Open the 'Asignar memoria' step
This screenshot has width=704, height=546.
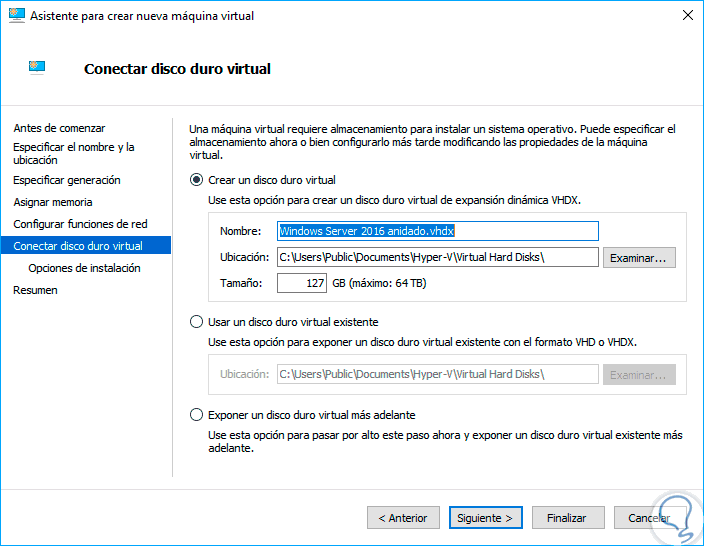[x=53, y=202]
